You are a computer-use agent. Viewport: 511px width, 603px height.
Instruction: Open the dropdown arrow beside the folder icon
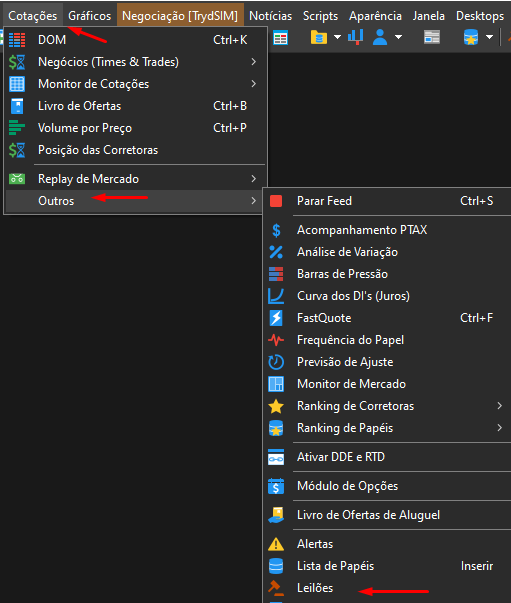point(337,37)
